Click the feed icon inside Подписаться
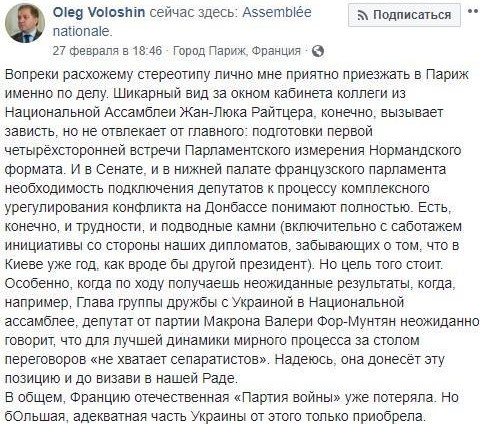The image size is (480, 424). click(x=363, y=15)
